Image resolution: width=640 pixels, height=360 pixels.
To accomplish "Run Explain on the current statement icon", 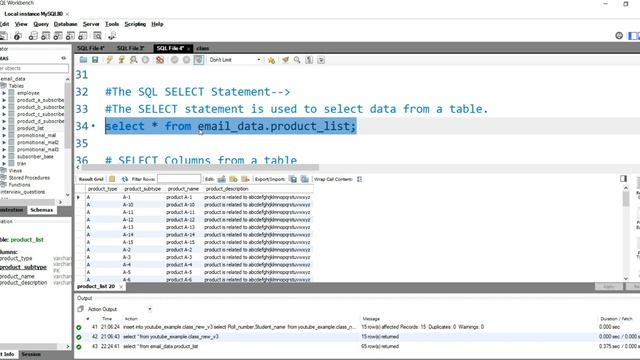I will tap(133, 60).
